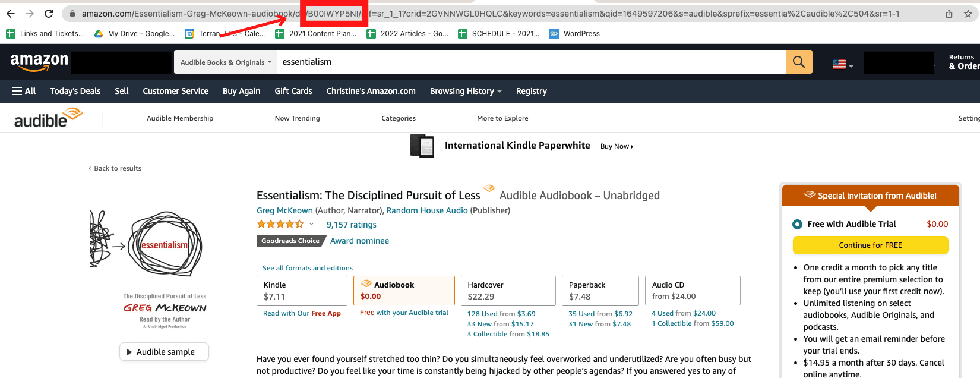The width and height of the screenshot is (980, 378).
Task: Select the Kindle $7.11 format
Action: point(302,291)
